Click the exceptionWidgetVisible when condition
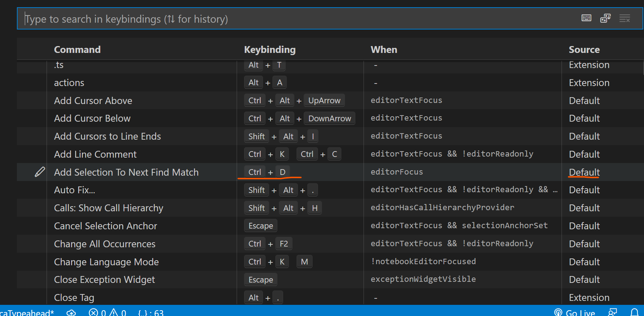Screen dimensions: 644x316 point(423,279)
